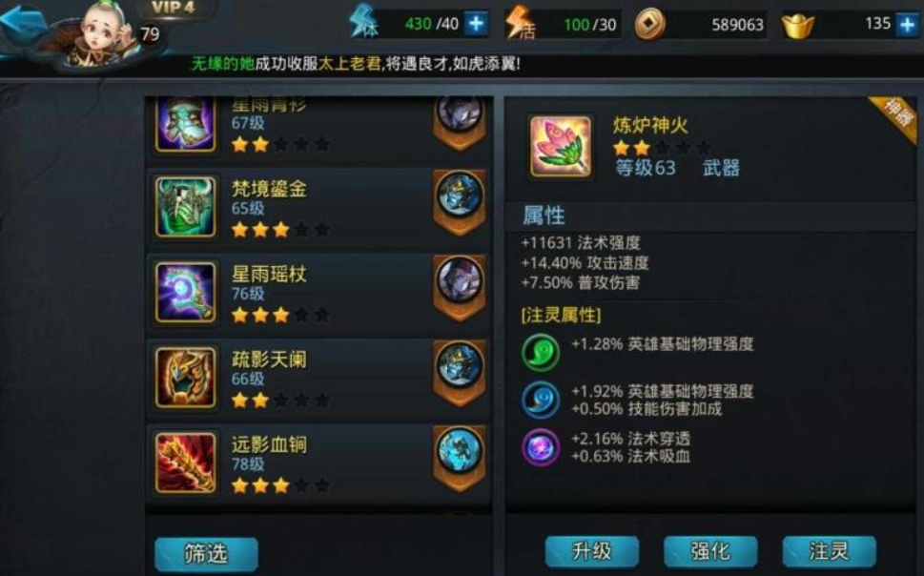Open the 炼炉神火 weapon thumbnail

tap(561, 146)
